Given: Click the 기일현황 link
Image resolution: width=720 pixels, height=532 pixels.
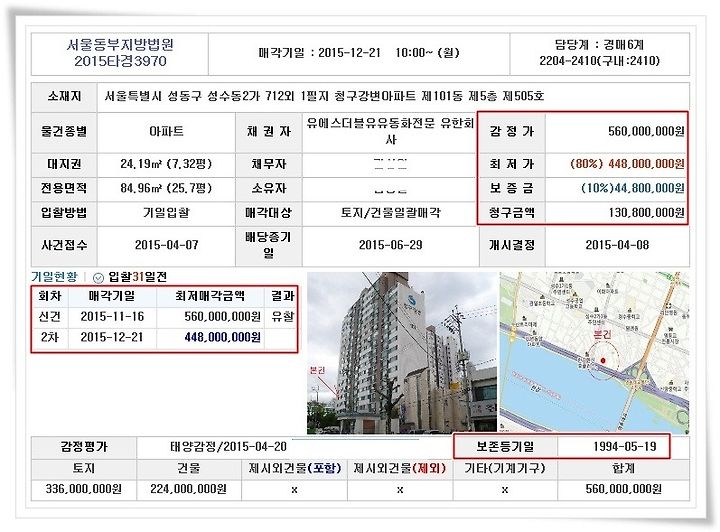Looking at the screenshot, I should point(54,277).
